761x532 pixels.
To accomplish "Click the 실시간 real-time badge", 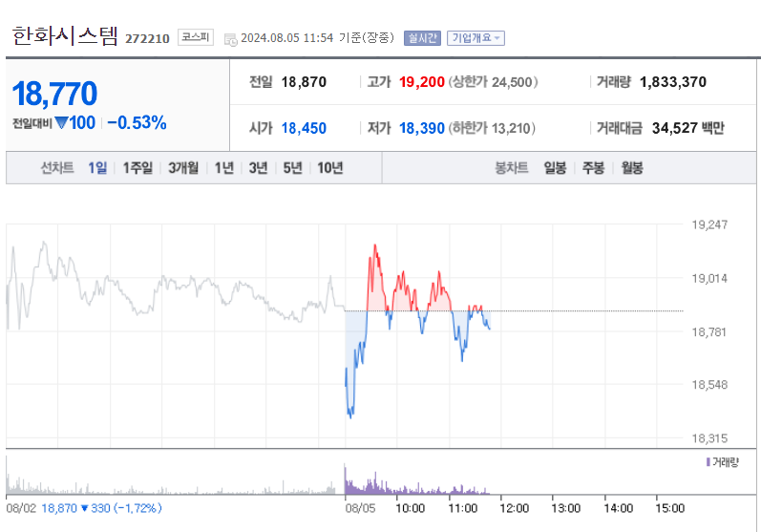I will (x=422, y=38).
